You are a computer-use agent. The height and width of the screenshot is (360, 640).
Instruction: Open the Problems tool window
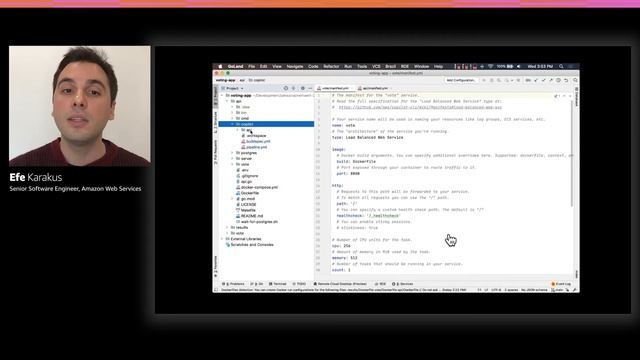pyautogui.click(x=233, y=284)
